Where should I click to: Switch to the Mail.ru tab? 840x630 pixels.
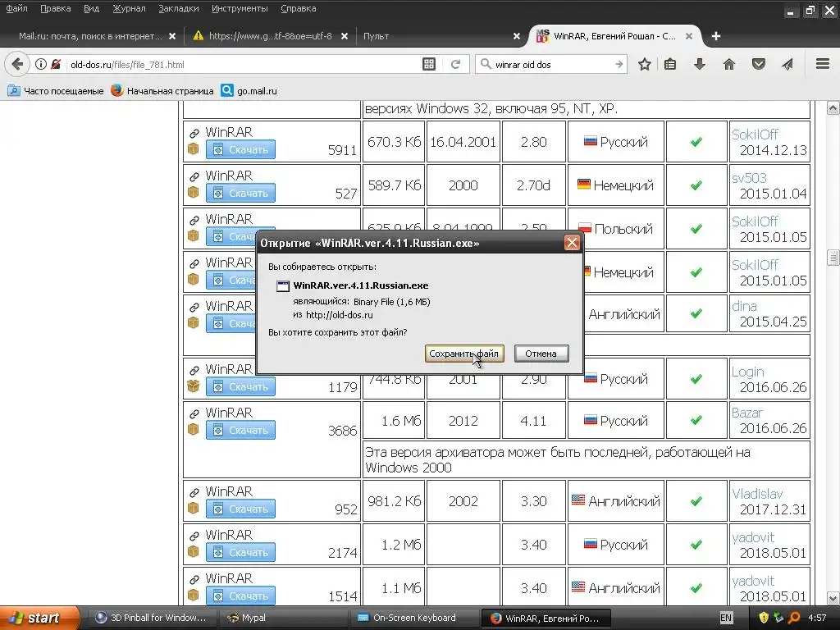[90, 36]
